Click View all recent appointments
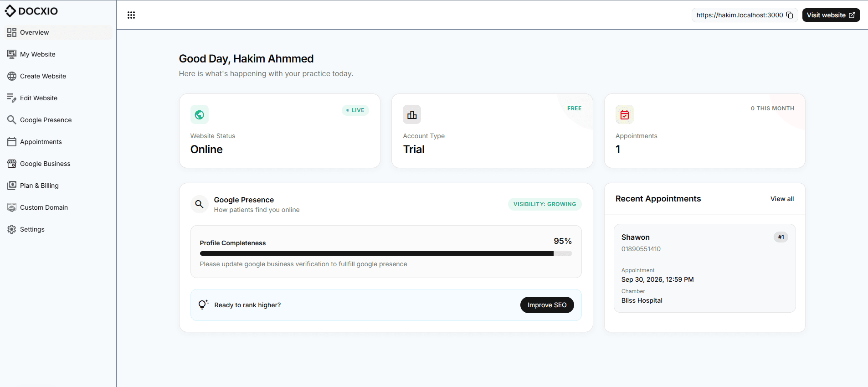This screenshot has width=868, height=387. coord(782,199)
